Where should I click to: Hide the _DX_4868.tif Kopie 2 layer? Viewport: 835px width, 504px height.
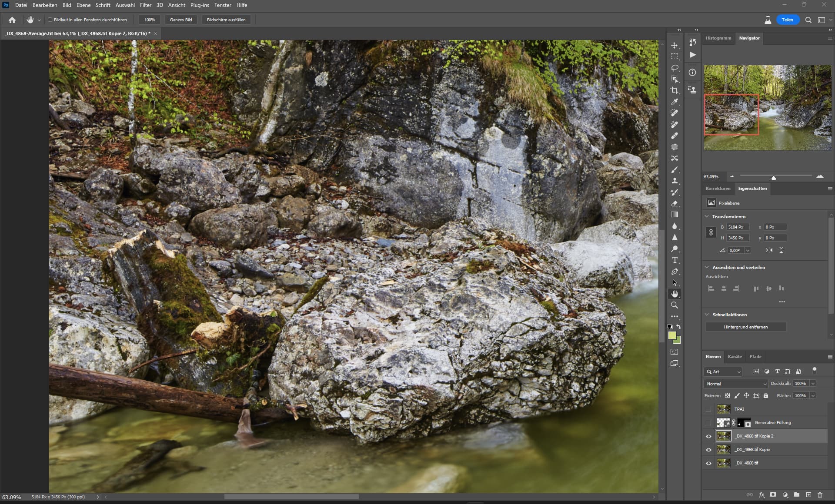pos(708,436)
